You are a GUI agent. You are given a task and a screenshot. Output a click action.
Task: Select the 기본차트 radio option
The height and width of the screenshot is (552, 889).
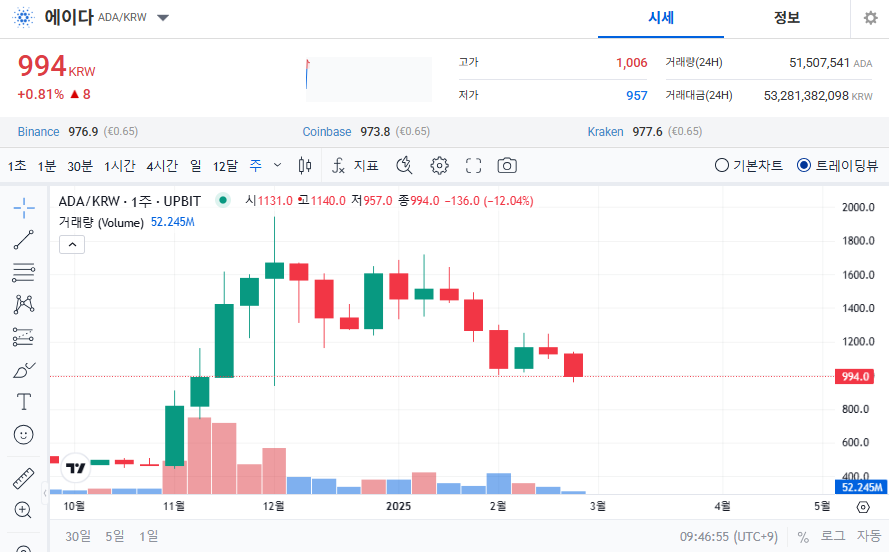point(748,165)
